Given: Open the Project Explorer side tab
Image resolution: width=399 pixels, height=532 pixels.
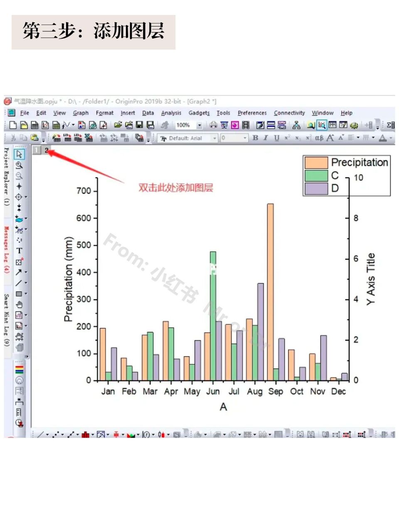Looking at the screenshot, I should tap(7, 177).
